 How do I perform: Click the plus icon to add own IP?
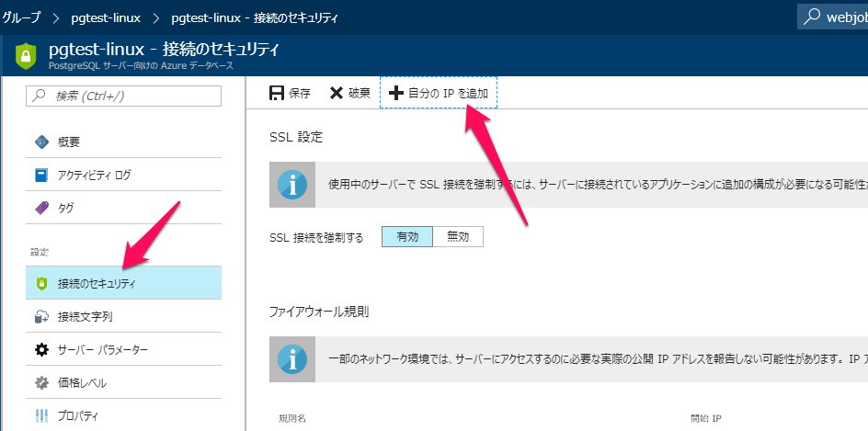[x=396, y=93]
